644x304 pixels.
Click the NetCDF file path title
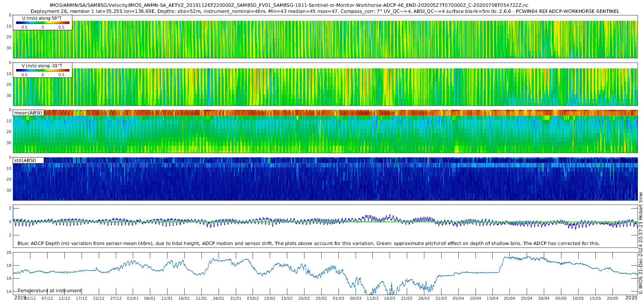pyautogui.click(x=289, y=5)
